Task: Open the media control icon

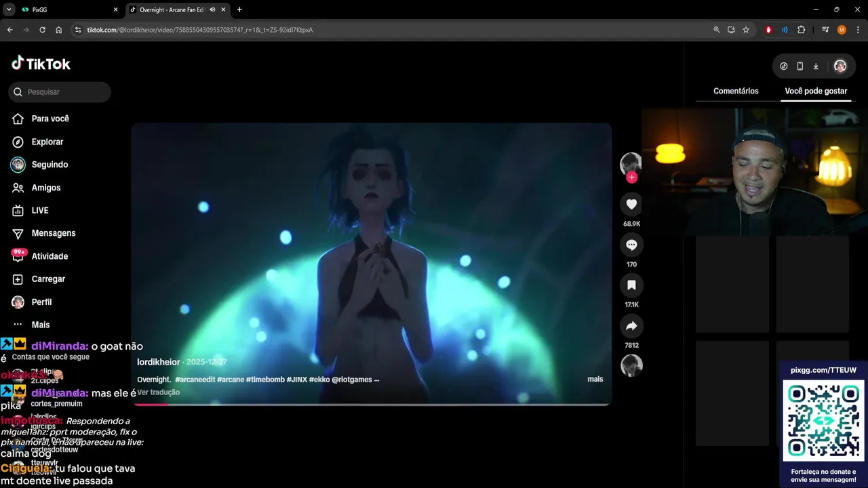Action: coord(825,30)
